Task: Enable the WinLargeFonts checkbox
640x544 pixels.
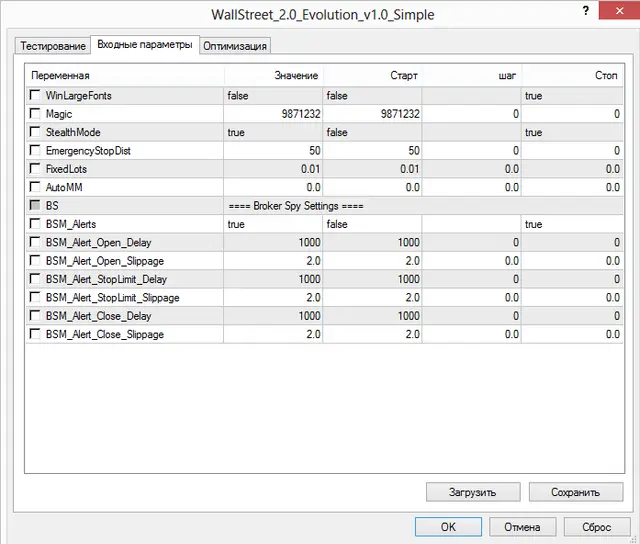Action: click(x=35, y=95)
